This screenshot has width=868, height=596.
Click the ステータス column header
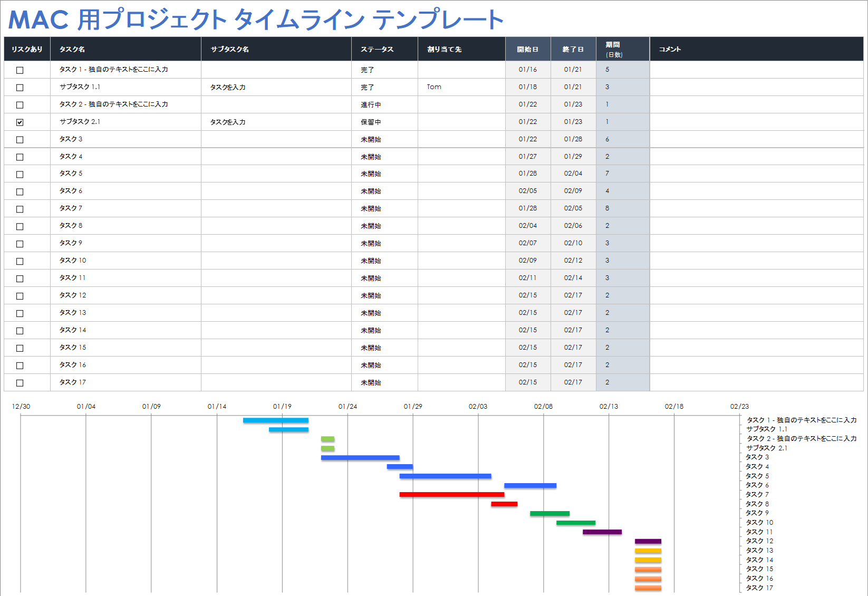(x=384, y=49)
